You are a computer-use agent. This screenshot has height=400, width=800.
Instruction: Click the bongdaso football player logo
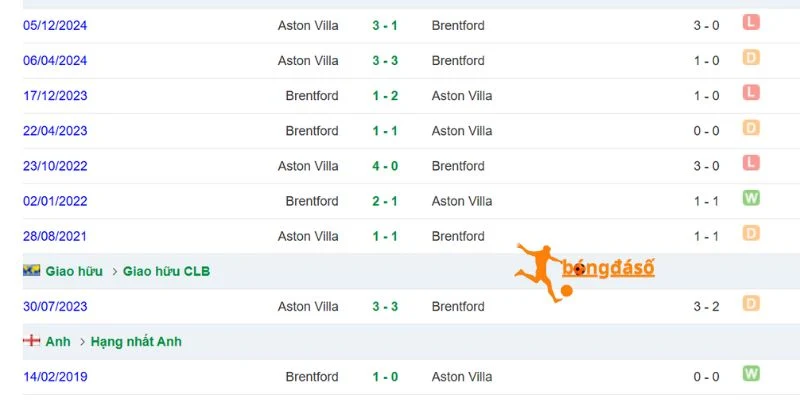tap(543, 273)
